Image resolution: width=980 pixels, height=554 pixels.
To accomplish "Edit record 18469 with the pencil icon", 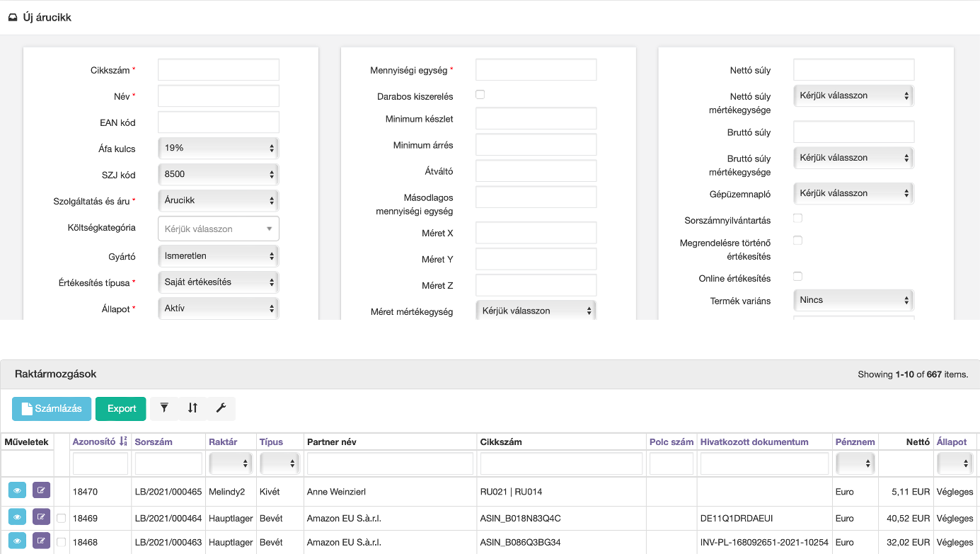I will tap(42, 518).
